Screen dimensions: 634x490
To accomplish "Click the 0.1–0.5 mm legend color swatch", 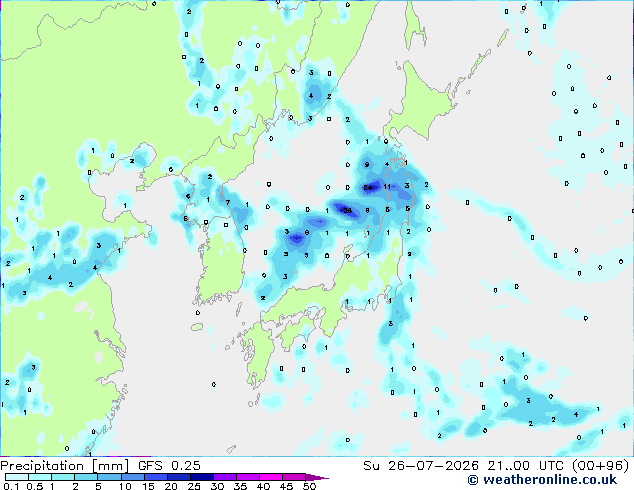I will coord(17,477).
